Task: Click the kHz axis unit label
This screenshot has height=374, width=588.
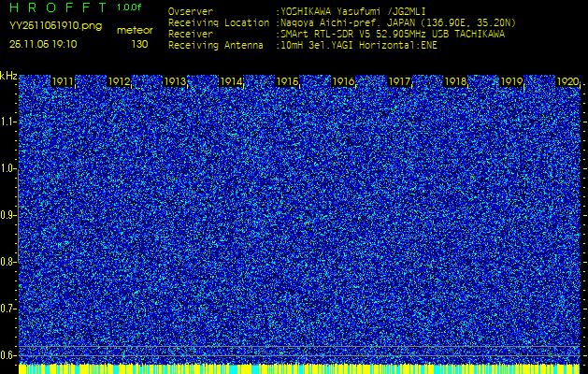Action: click(8, 76)
